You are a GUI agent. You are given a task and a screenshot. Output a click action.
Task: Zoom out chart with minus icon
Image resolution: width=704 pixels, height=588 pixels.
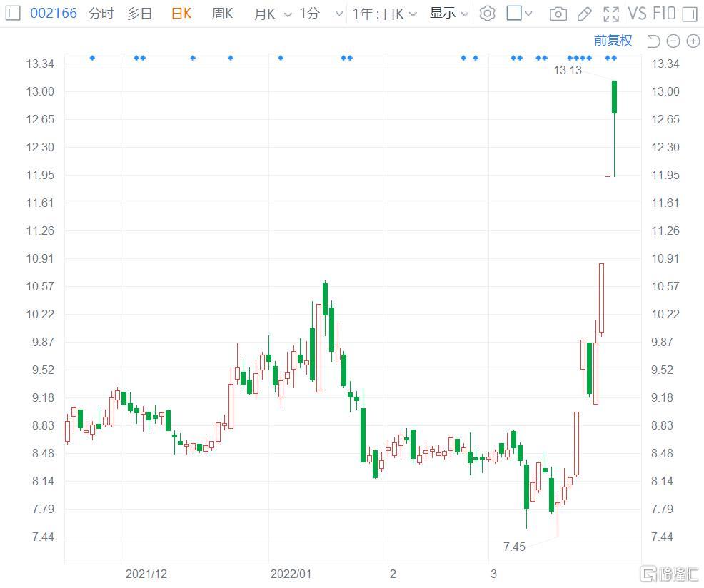pos(673,41)
